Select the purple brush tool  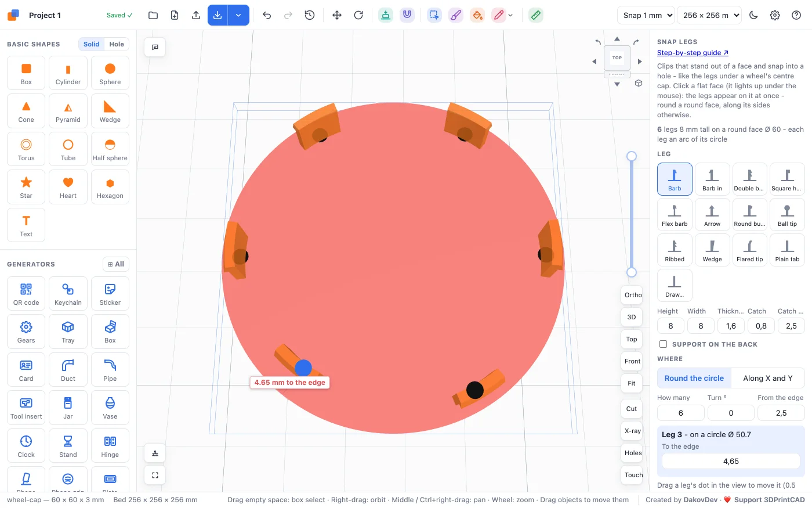coord(456,15)
